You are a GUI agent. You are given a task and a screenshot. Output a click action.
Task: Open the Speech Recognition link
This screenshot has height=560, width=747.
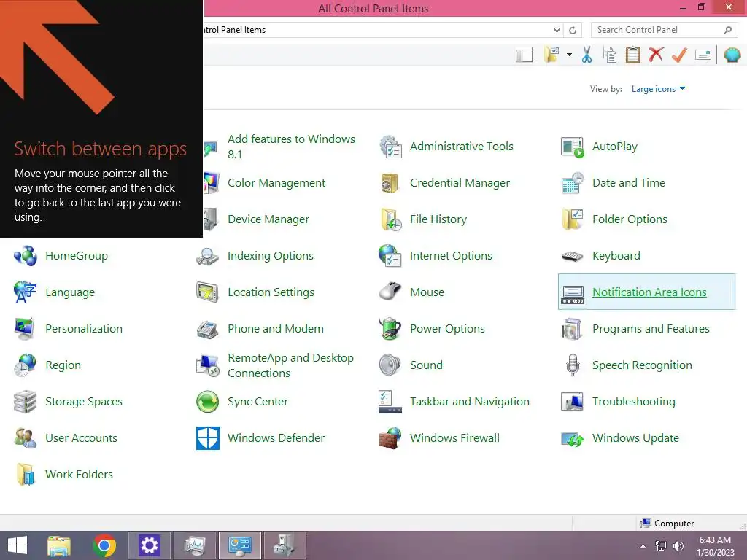(x=642, y=365)
